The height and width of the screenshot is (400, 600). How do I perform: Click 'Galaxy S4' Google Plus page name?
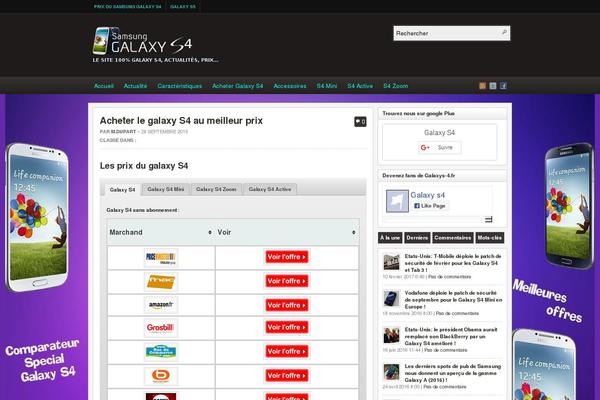point(439,133)
